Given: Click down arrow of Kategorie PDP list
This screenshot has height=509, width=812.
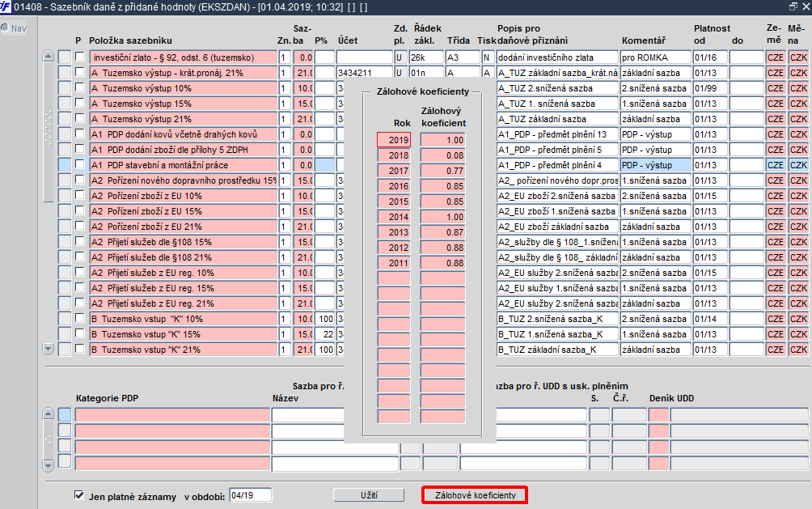Looking at the screenshot, I should click(47, 464).
